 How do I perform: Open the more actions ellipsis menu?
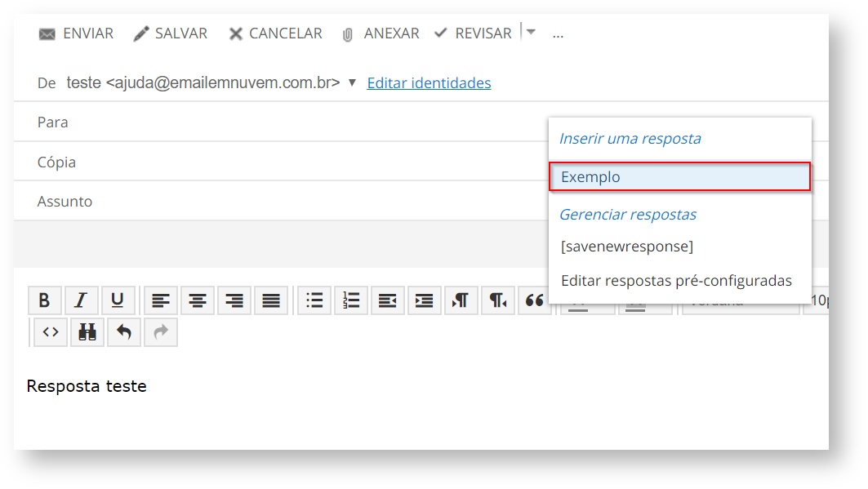click(x=559, y=34)
